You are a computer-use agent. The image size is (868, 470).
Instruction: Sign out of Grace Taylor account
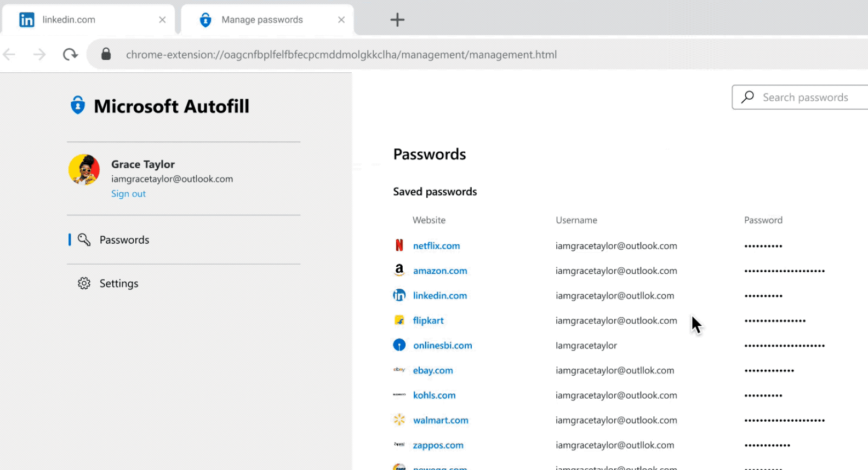click(x=128, y=194)
